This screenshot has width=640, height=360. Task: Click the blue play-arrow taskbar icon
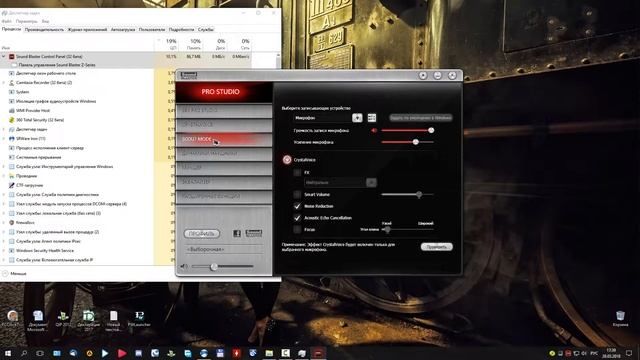tap(105, 353)
